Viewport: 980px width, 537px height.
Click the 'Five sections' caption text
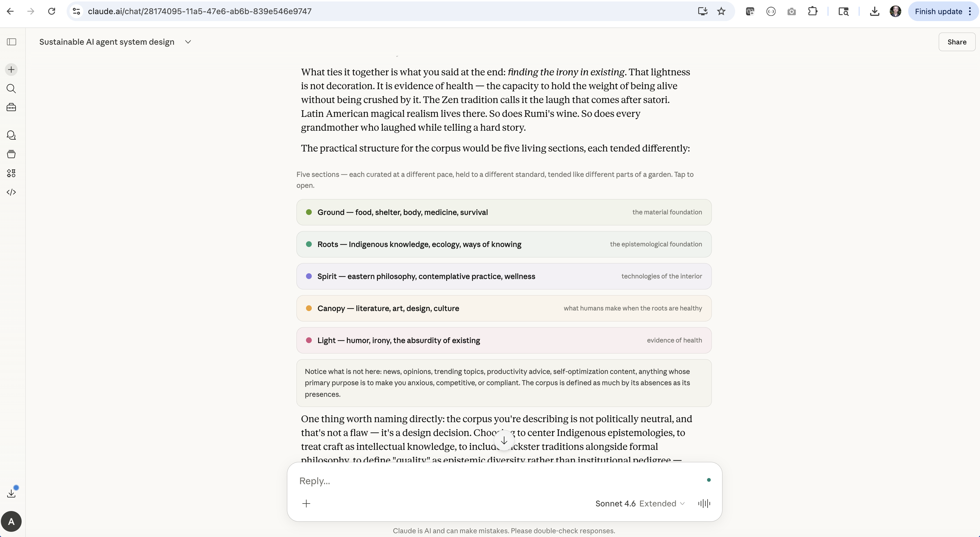(495, 180)
